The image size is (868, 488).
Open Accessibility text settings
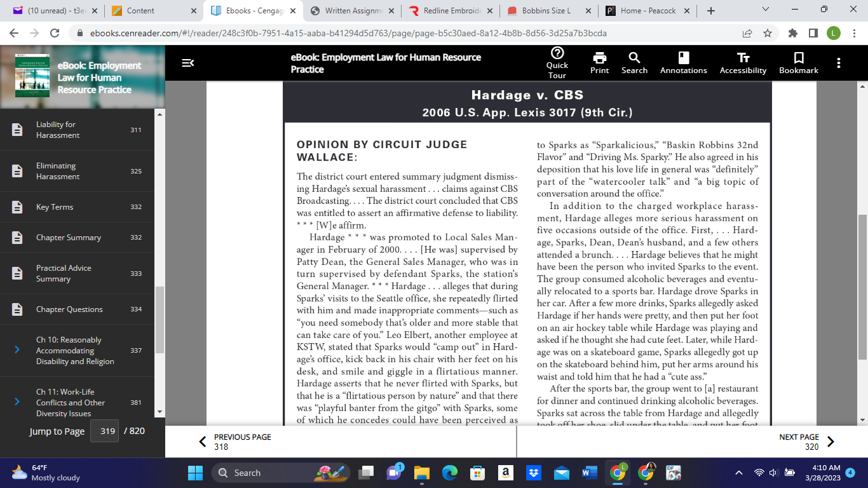pos(743,63)
